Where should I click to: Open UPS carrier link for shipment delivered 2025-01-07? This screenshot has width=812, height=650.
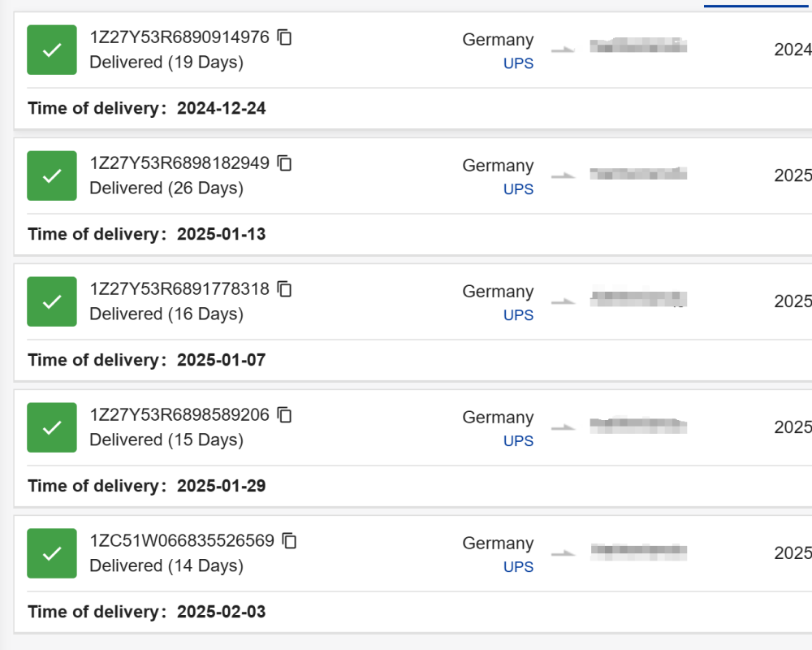point(518,315)
